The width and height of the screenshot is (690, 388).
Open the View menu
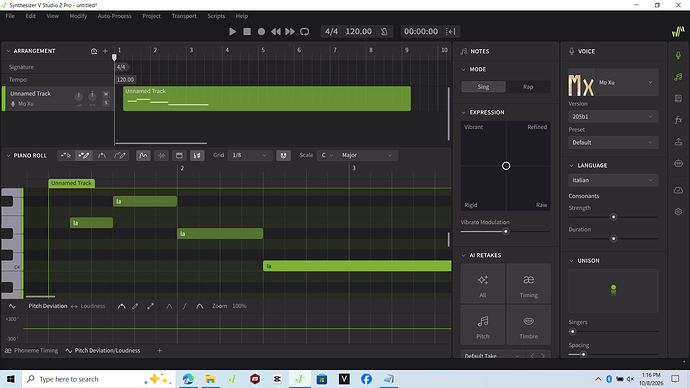click(52, 16)
